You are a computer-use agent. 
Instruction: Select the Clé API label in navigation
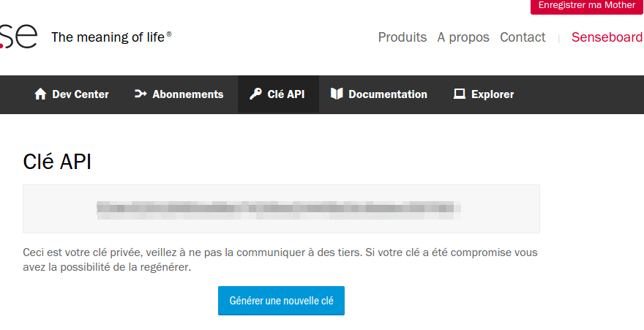pyautogui.click(x=286, y=94)
